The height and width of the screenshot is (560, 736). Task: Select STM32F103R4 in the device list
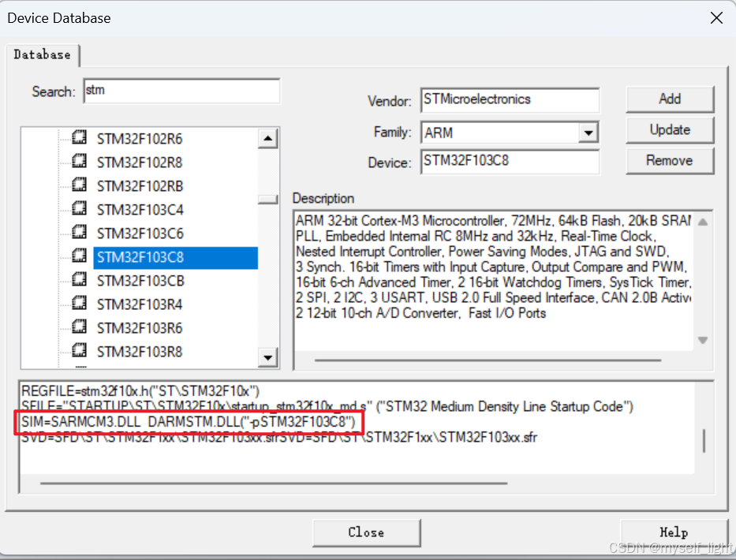[140, 304]
